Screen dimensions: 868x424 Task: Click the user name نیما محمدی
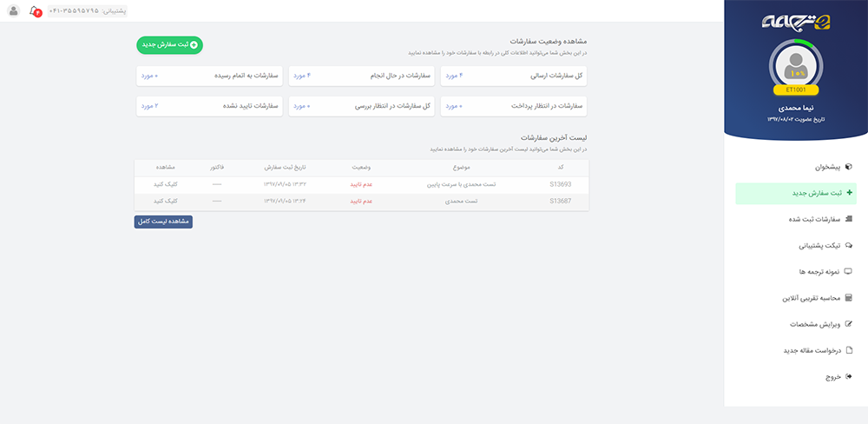(795, 108)
